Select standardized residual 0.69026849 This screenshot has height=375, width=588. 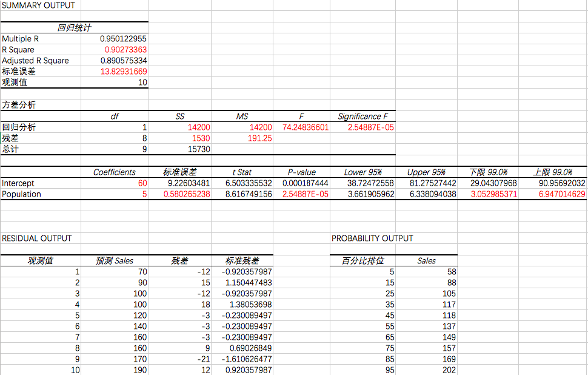[x=251, y=348]
